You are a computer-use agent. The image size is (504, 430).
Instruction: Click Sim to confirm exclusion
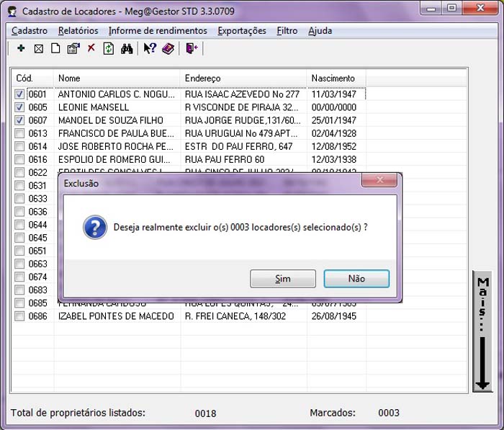pyautogui.click(x=283, y=279)
